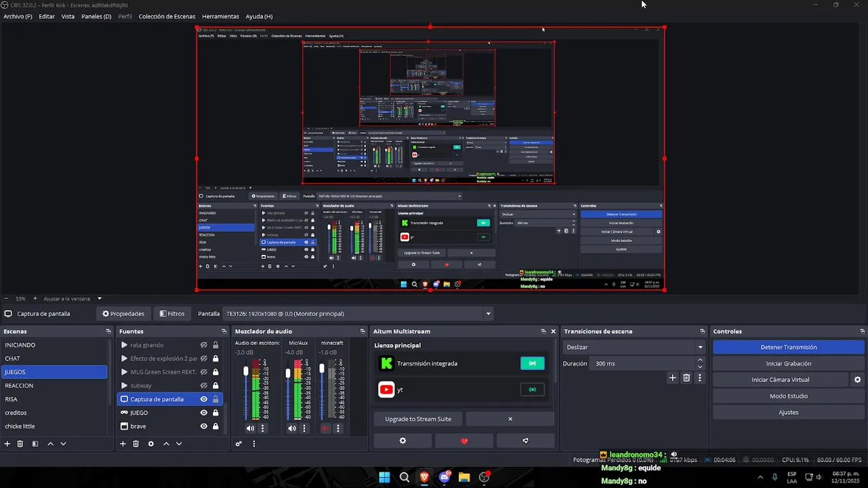Screen dimensions: 868x488
Task: Toggle lock on JUEGO source
Action: point(215,413)
